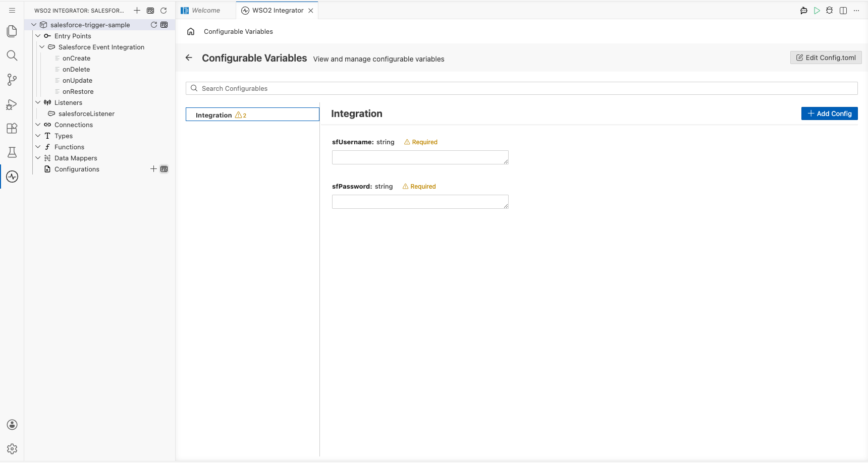Screen dimensions: 868x463
Task: Open the onCreate handler
Action: pos(76,58)
